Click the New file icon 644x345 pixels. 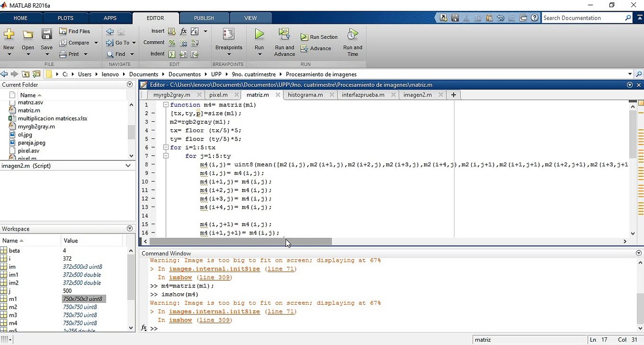[9, 34]
